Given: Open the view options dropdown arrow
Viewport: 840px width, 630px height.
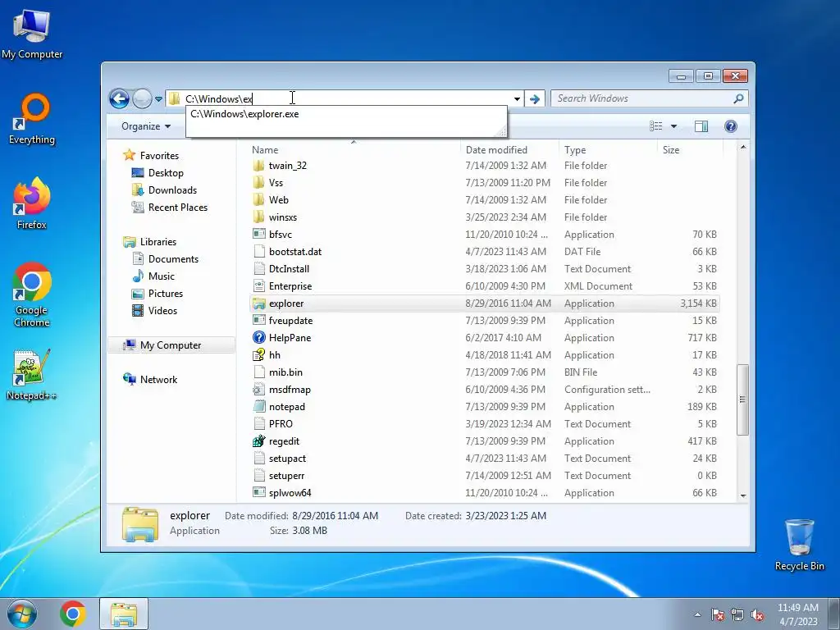Looking at the screenshot, I should (x=674, y=126).
